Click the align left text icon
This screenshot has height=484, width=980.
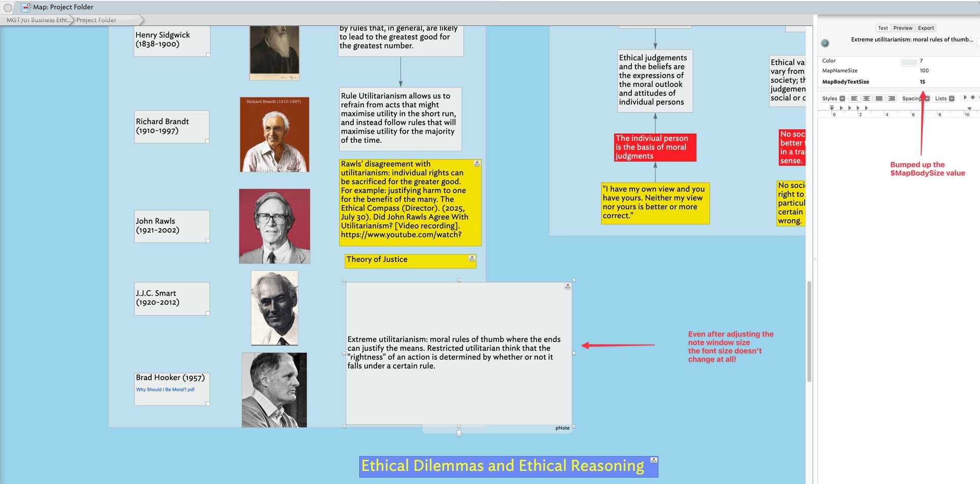[854, 99]
